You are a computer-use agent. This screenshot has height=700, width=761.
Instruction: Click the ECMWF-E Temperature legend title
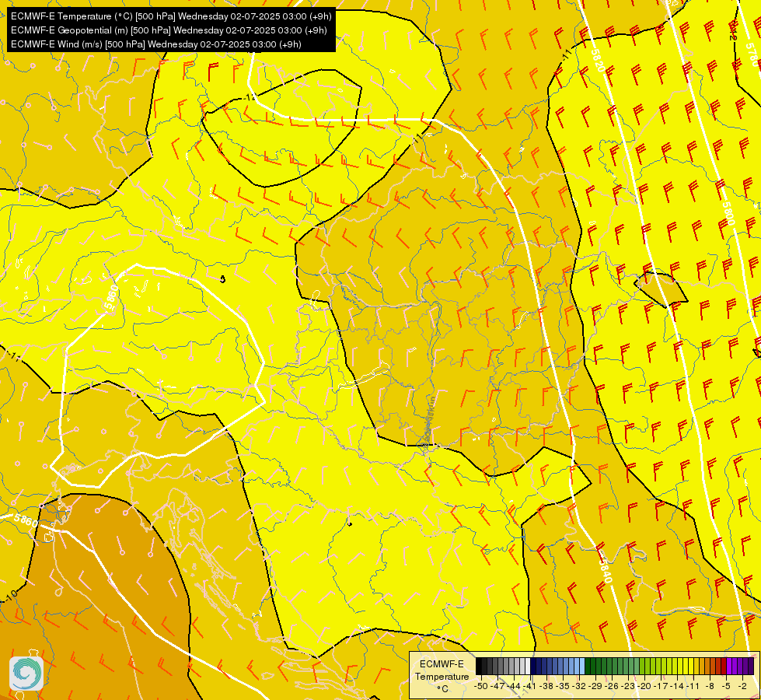[442, 670]
